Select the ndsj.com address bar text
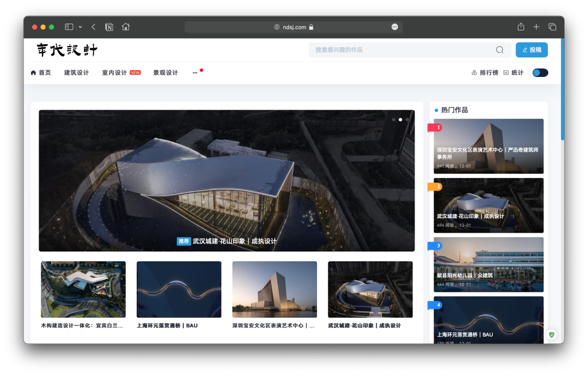This screenshot has width=588, height=375. coord(295,27)
